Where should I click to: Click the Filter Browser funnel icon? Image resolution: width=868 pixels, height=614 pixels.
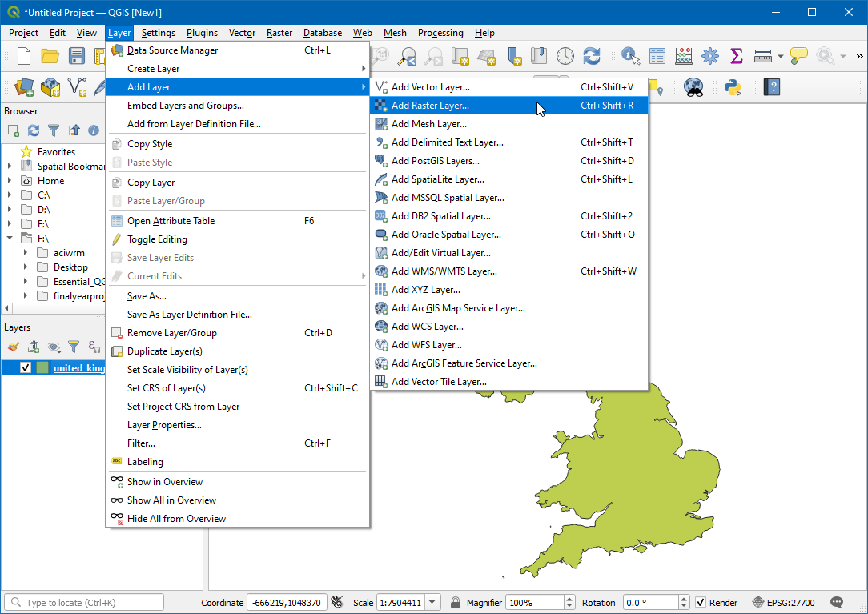point(54,130)
